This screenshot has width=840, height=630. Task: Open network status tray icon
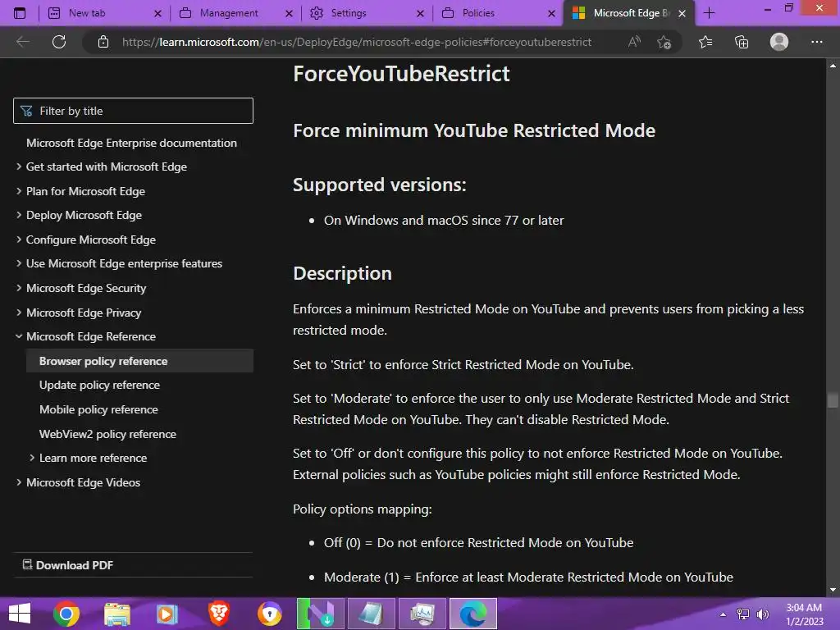743,614
